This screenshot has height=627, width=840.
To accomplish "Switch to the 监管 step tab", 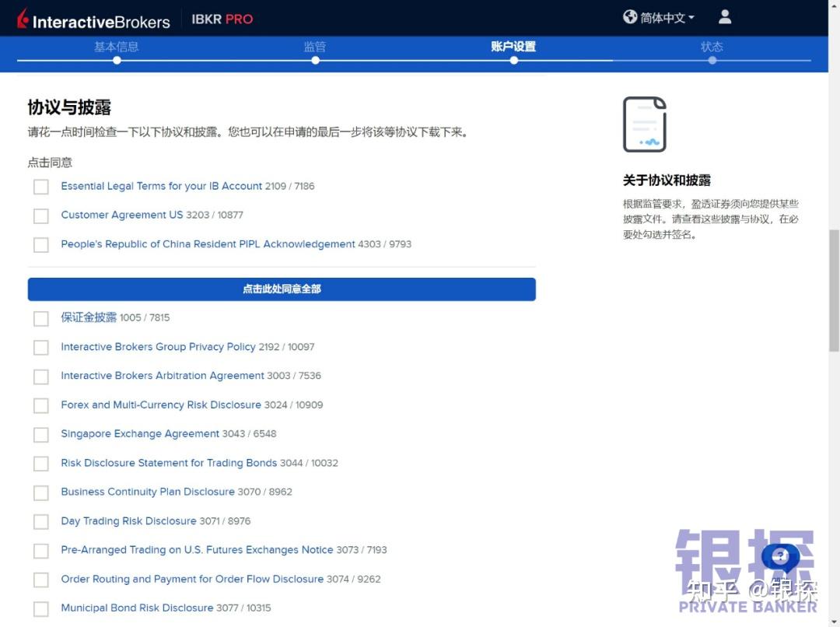I will coord(315,47).
